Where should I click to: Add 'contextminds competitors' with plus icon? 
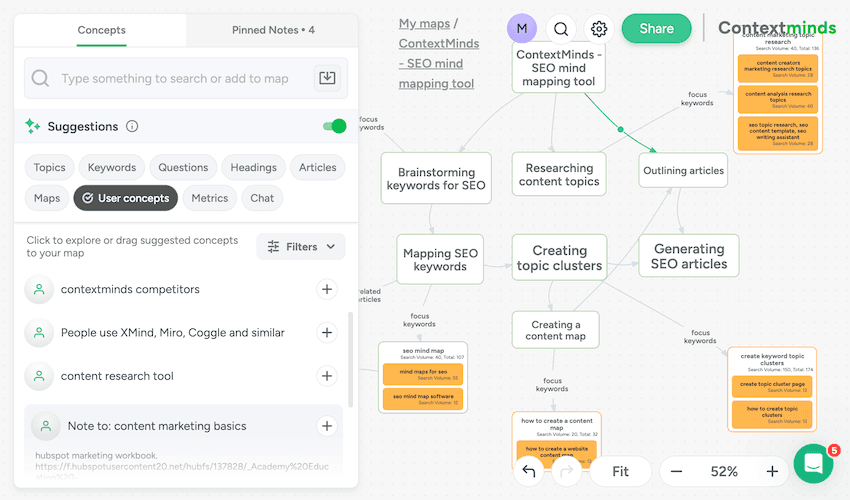click(326, 289)
